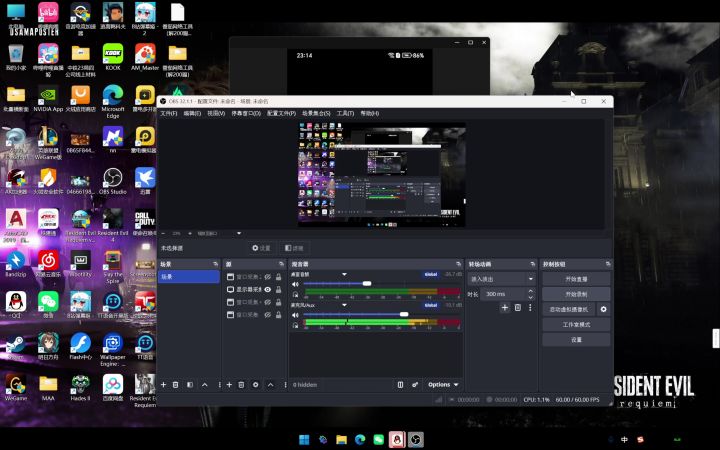Undock the 场景 panel with float icon
Image resolution: width=720 pixels, height=450 pixels.
pyautogui.click(x=215, y=264)
